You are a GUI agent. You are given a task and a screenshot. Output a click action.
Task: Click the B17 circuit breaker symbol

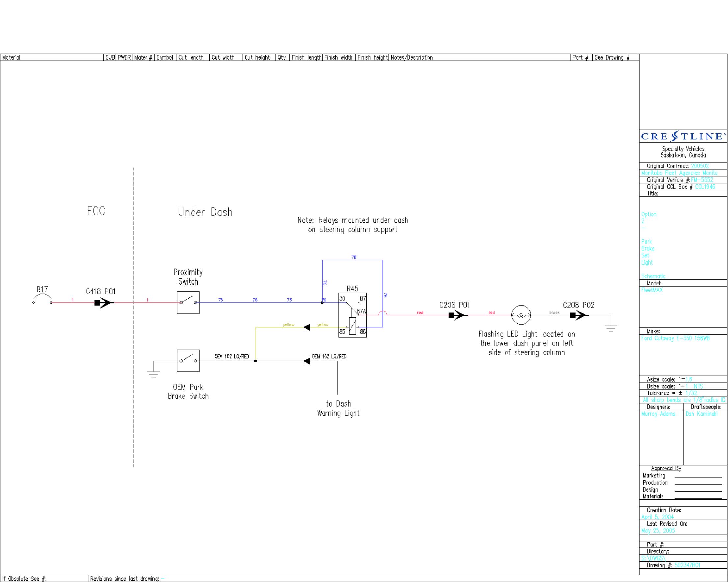click(x=42, y=299)
